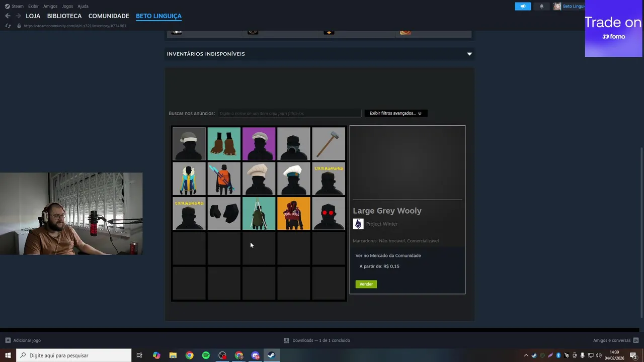Select the beige chef hat item
Image resolution: width=644 pixels, height=362 pixels.
(259, 178)
